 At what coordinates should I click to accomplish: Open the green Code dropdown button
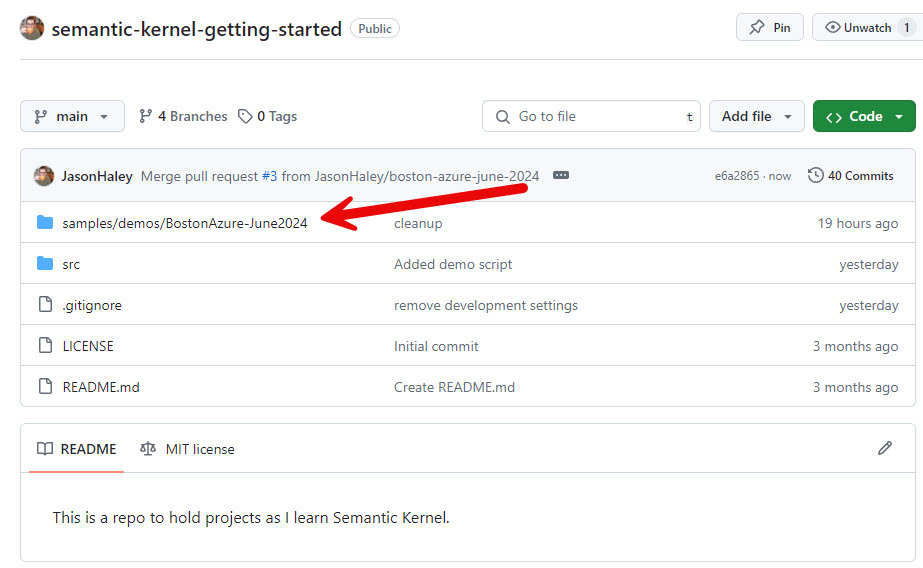864,117
